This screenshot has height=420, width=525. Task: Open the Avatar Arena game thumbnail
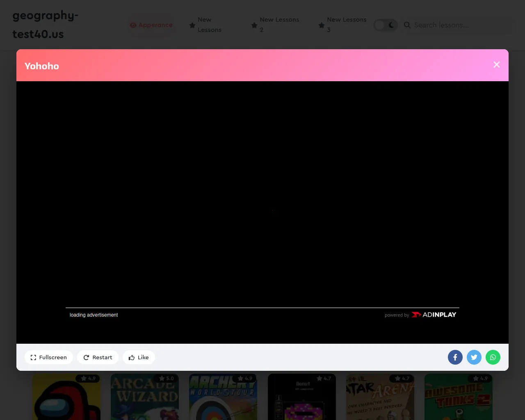pyautogui.click(x=380, y=397)
